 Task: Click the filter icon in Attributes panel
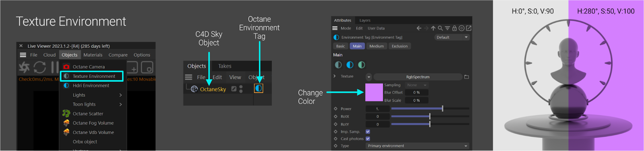447,28
